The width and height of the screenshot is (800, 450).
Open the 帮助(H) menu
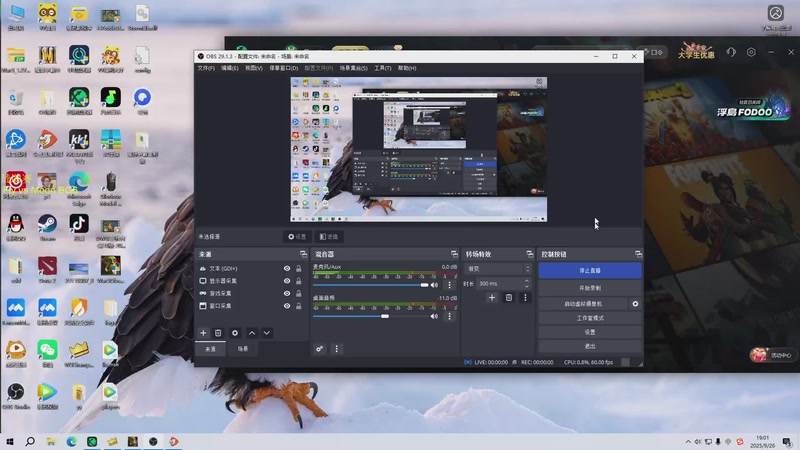pos(407,68)
